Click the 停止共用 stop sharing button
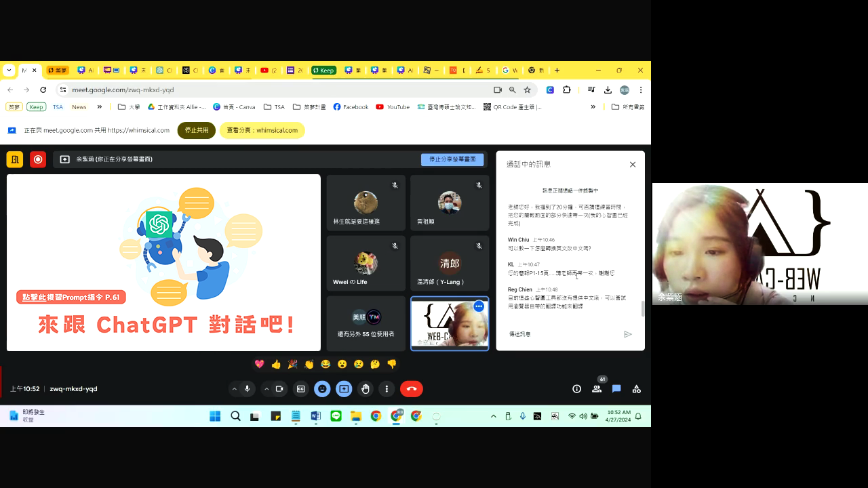The image size is (868, 488). pos(196,130)
